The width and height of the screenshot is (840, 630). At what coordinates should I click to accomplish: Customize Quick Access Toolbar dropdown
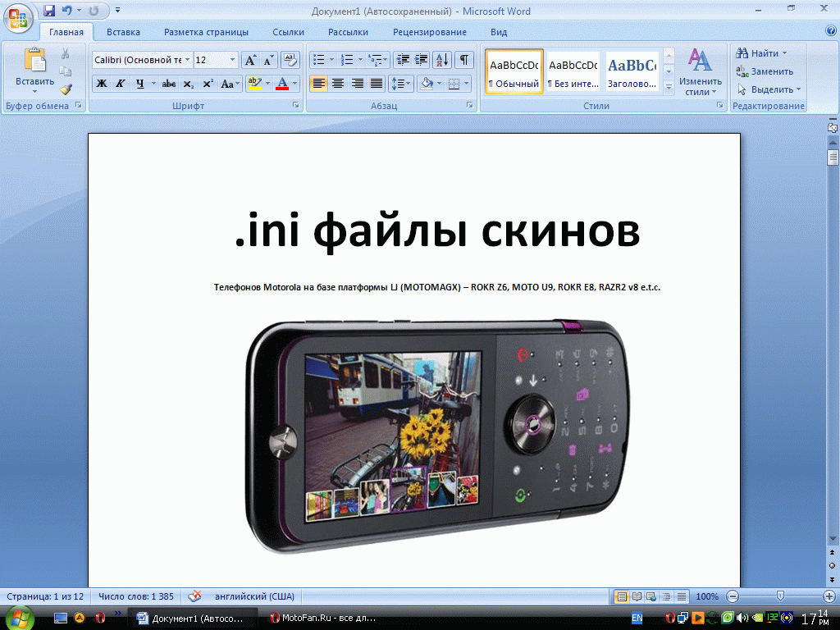118,10
